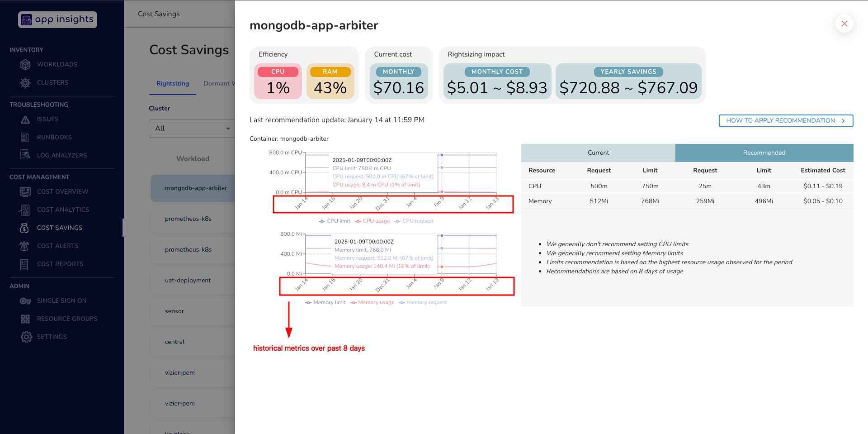This screenshot has height=434, width=868.
Task: Click Cost Savings breadcrumb in header
Action: tap(159, 14)
